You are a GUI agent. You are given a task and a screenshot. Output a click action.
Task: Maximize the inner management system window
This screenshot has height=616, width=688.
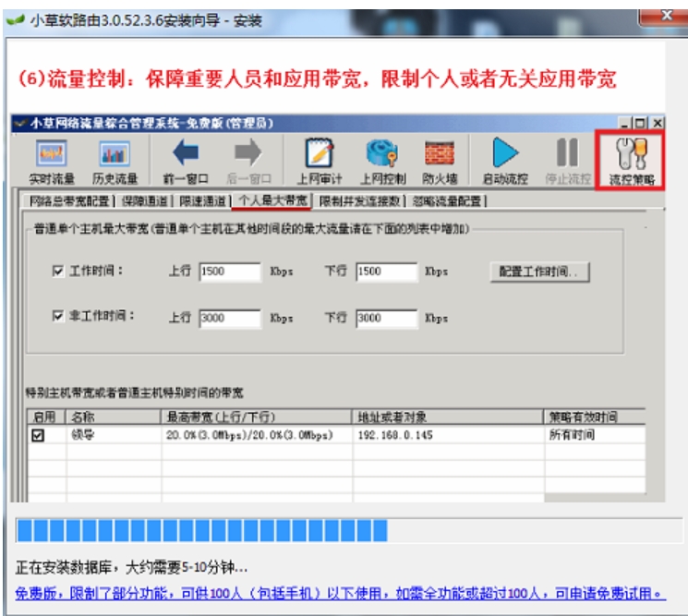pos(640,123)
